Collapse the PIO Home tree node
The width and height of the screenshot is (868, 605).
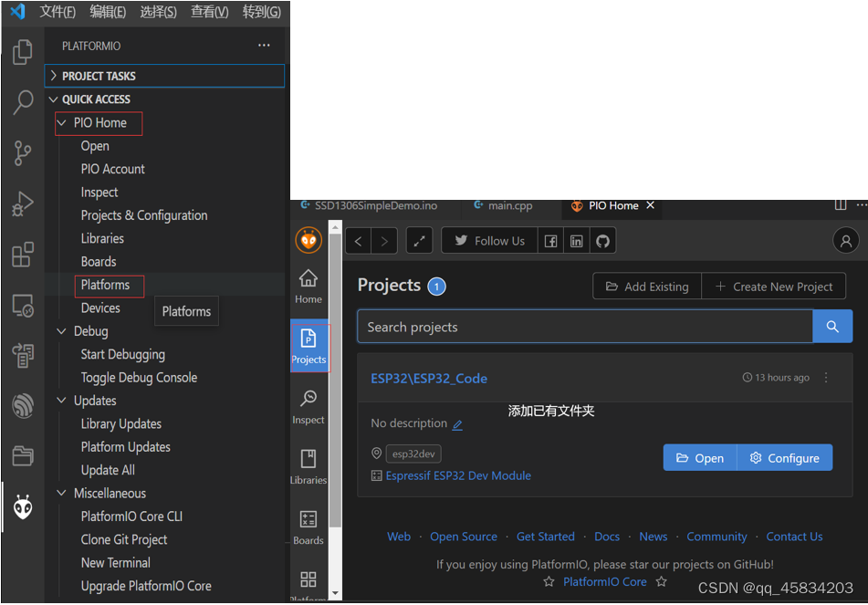[61, 123]
